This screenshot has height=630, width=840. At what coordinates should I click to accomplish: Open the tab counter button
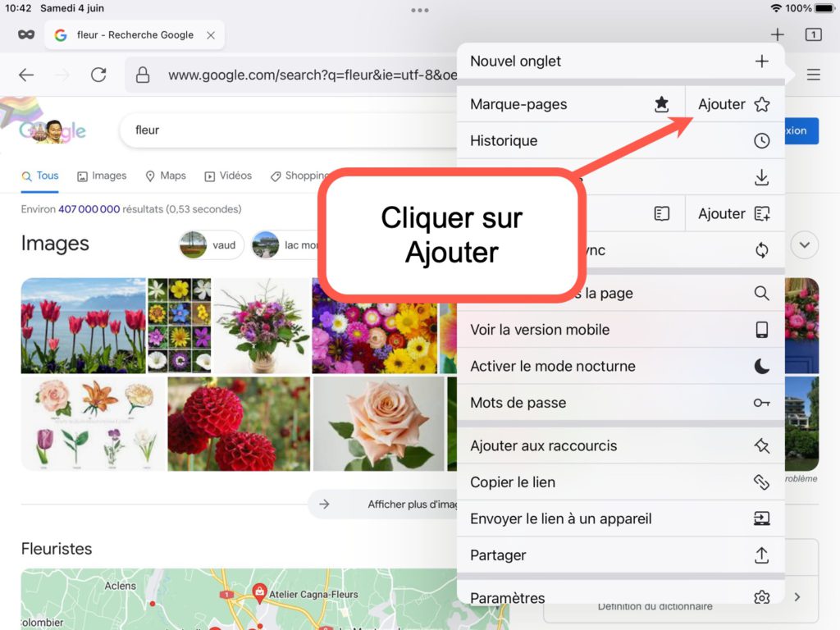coord(813,34)
